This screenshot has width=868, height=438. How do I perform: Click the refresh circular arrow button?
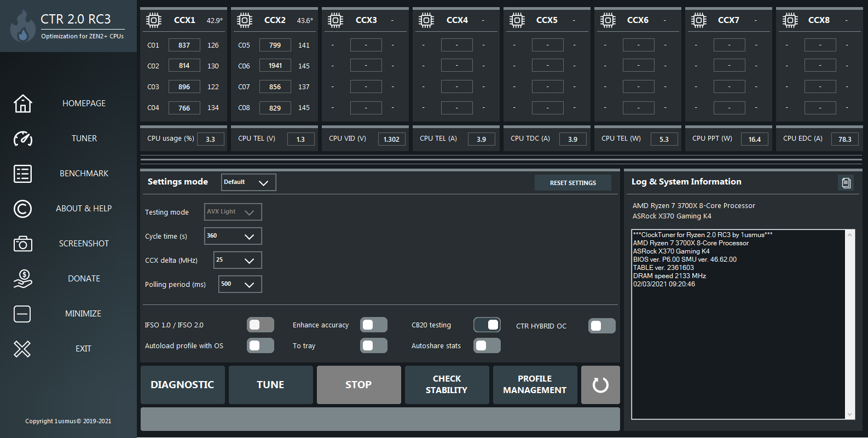(x=600, y=385)
